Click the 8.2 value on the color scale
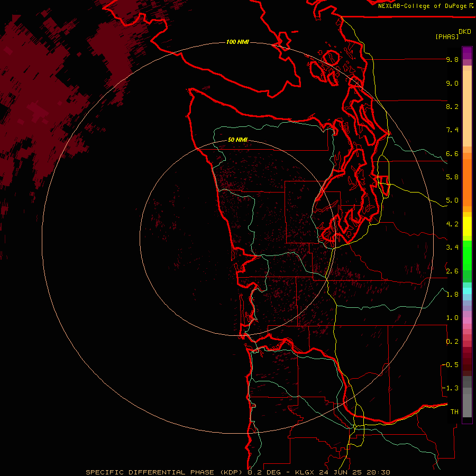Image resolution: width=476 pixels, height=476 pixels. (x=452, y=106)
